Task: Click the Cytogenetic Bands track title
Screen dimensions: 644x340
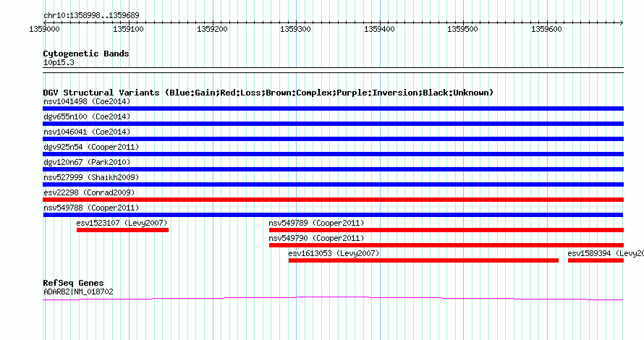Action: [x=86, y=54]
